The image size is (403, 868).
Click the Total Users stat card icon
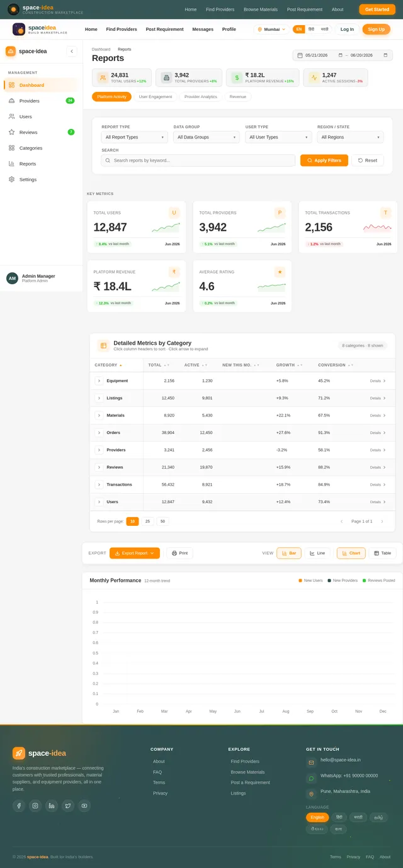(x=103, y=78)
